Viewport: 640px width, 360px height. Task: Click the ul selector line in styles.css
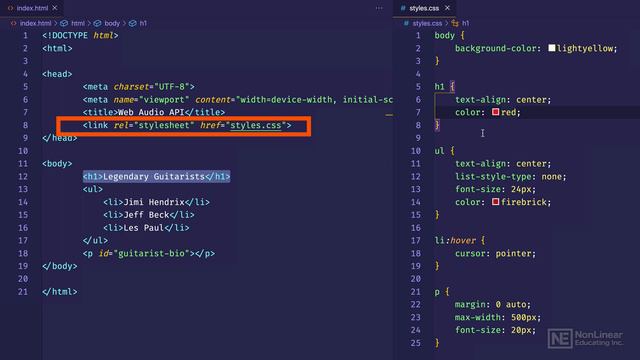(444, 151)
